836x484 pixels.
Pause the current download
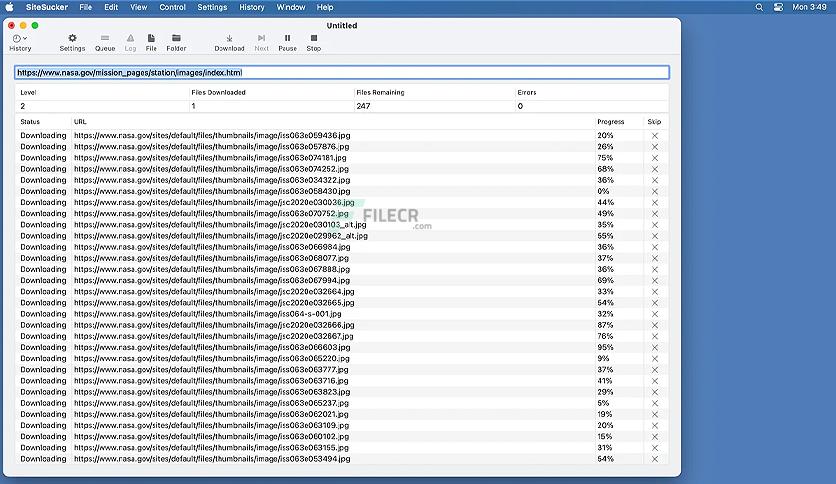287,43
